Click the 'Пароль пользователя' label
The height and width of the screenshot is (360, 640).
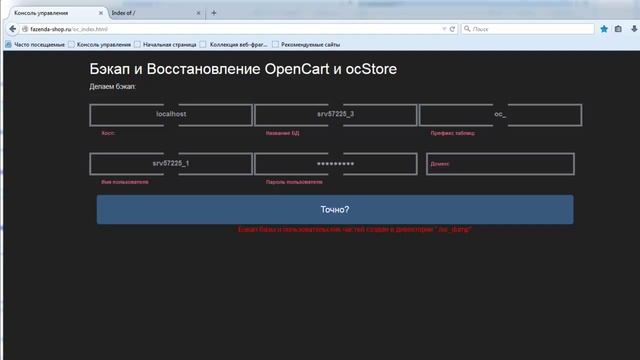[294, 182]
